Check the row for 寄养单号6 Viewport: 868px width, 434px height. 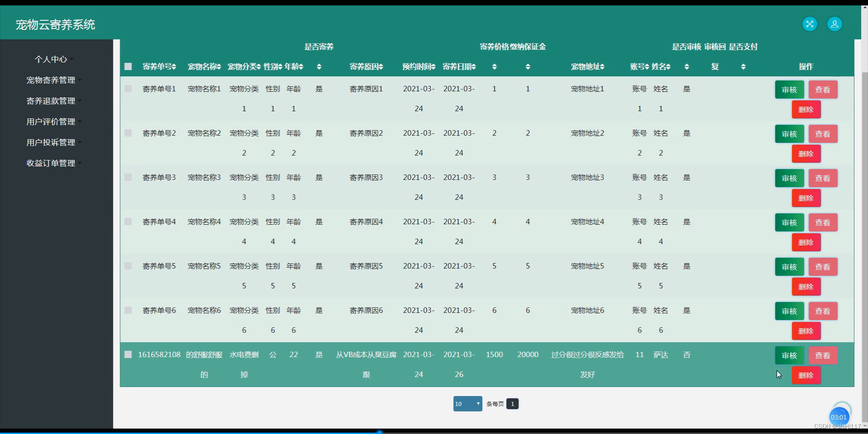128,310
